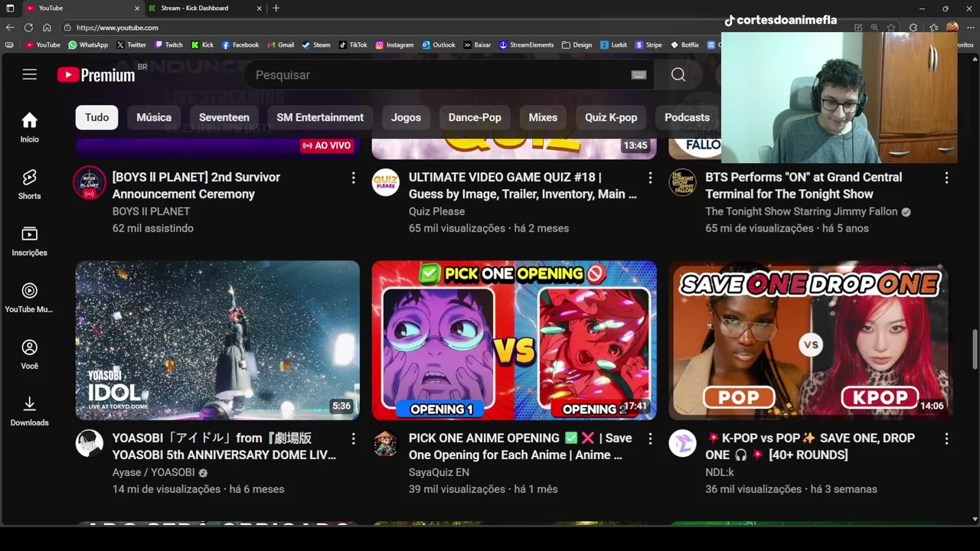
Task: Open Gmail bookmark
Action: coord(281,45)
